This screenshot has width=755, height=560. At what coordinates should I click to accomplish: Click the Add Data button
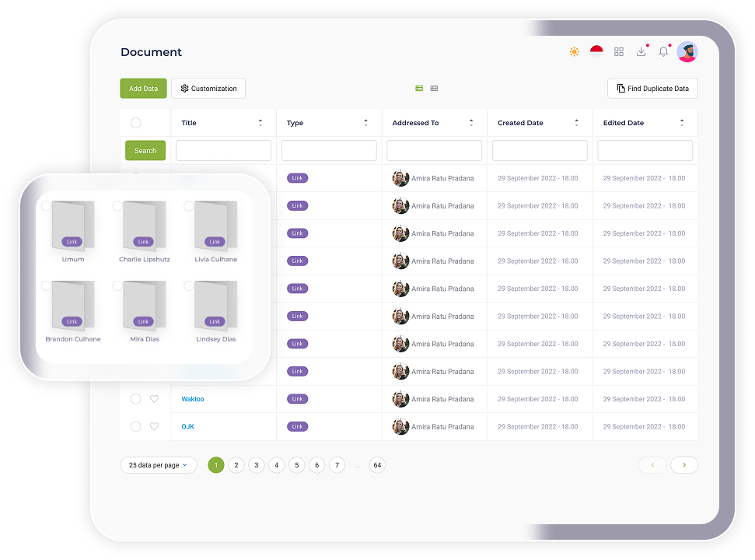coord(143,89)
